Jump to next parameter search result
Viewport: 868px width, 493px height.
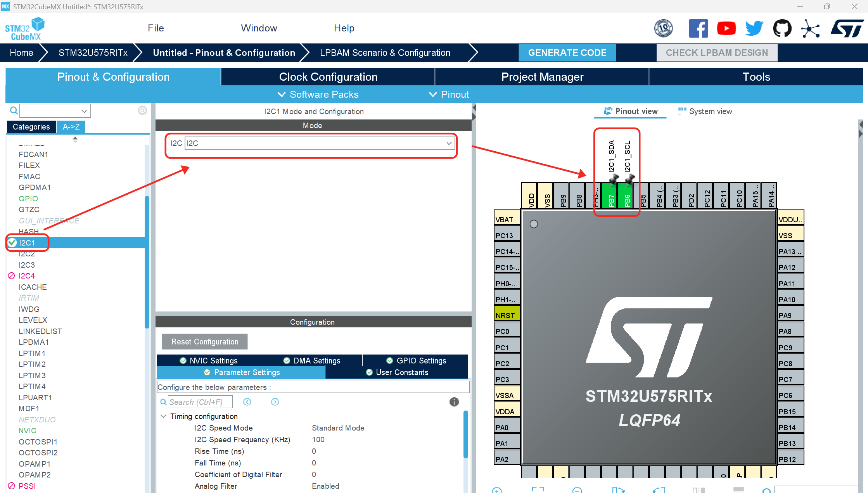(x=275, y=402)
